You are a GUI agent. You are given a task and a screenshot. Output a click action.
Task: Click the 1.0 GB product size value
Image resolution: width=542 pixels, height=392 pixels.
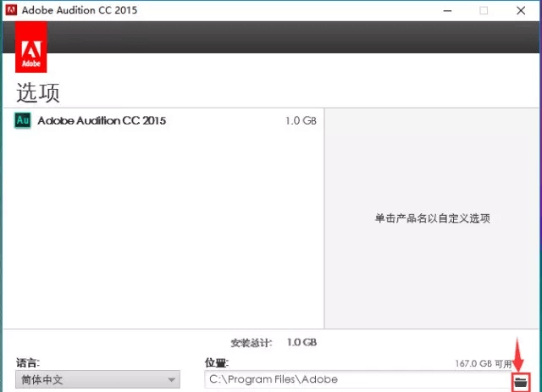point(301,120)
